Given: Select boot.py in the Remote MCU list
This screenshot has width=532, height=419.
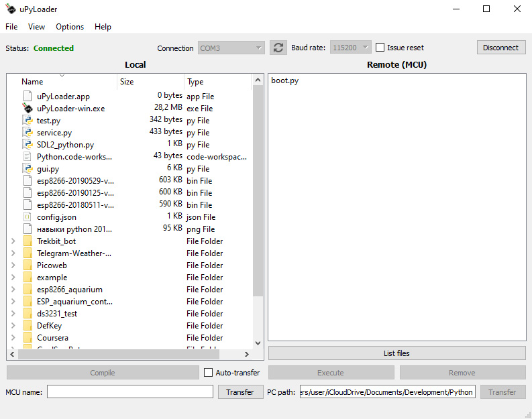Looking at the screenshot, I should (x=284, y=80).
